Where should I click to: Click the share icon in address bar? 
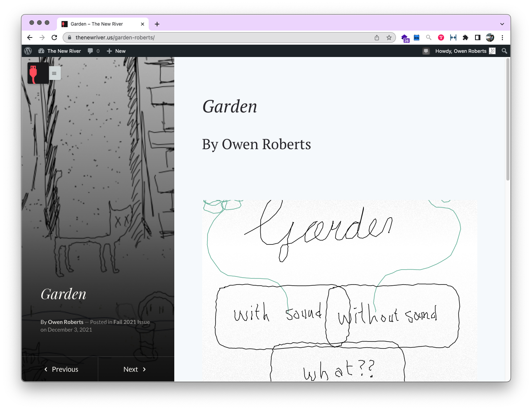point(377,37)
